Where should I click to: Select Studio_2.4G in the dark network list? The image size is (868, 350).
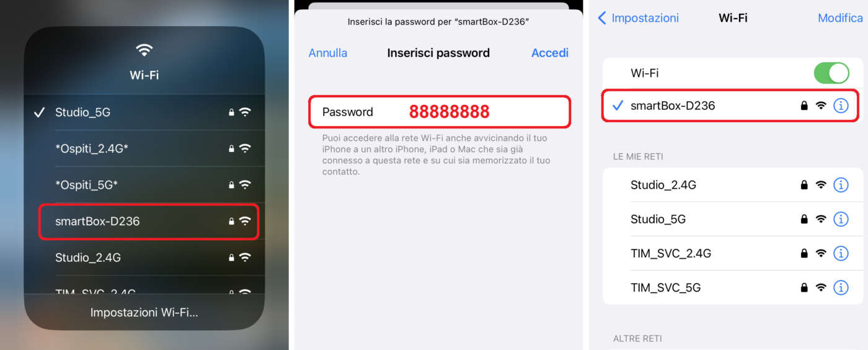click(144, 258)
